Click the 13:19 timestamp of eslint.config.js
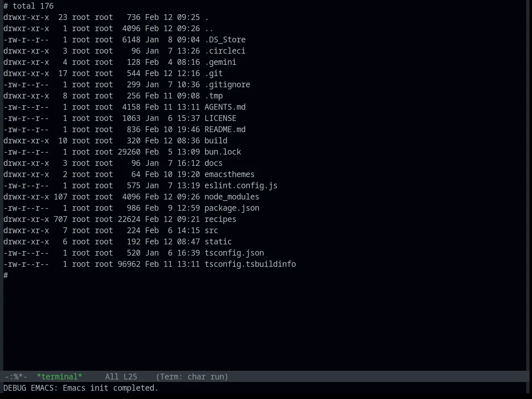This screenshot has height=399, width=532. coord(188,185)
